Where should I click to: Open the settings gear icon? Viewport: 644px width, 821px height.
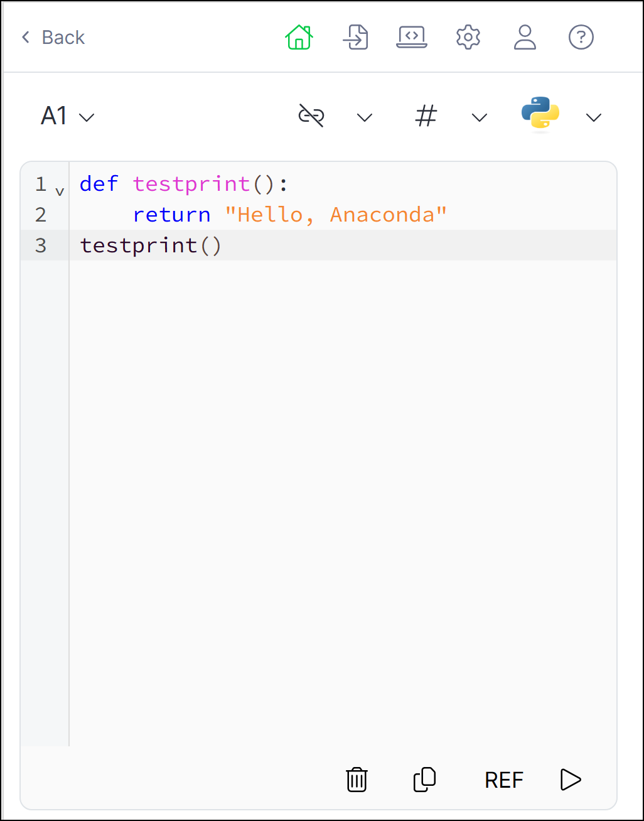(468, 37)
